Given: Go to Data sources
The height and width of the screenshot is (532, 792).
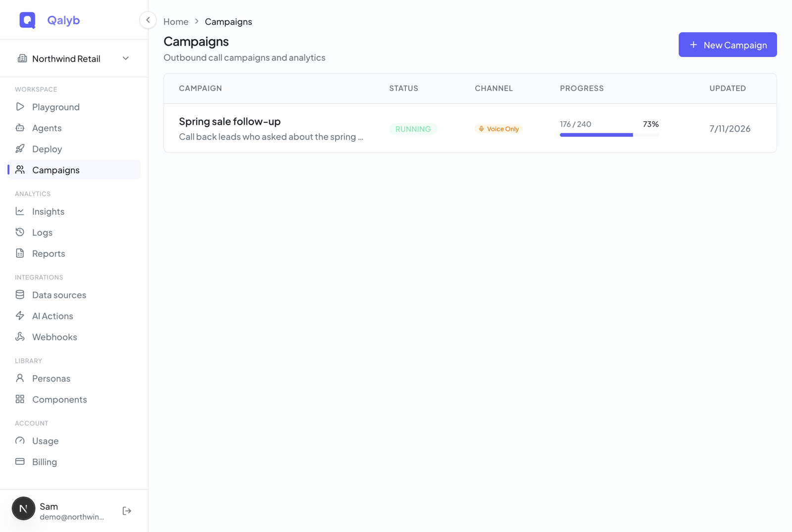Looking at the screenshot, I should click(74, 295).
